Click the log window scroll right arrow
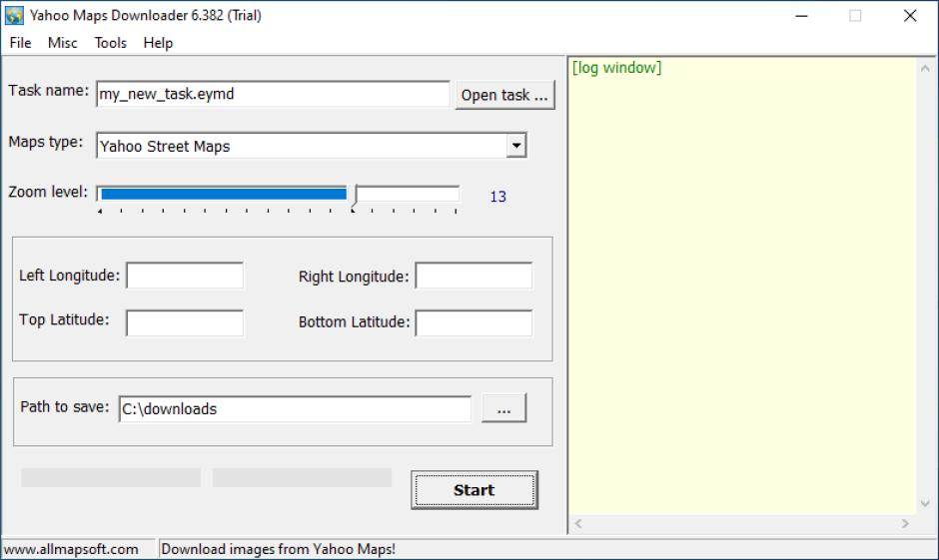 click(x=905, y=523)
